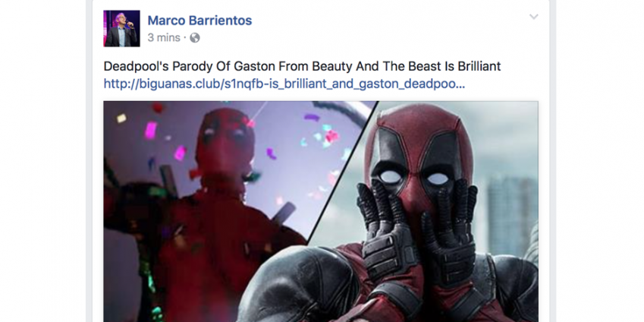Image resolution: width=644 pixels, height=322 pixels.
Task: Open Marco Barrientos profile picture
Action: pos(121,28)
